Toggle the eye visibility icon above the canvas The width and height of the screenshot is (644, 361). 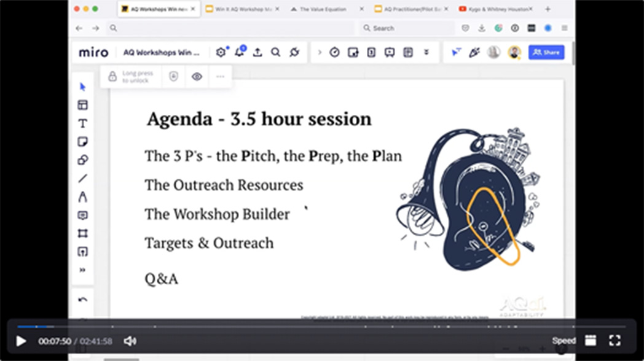tap(197, 76)
